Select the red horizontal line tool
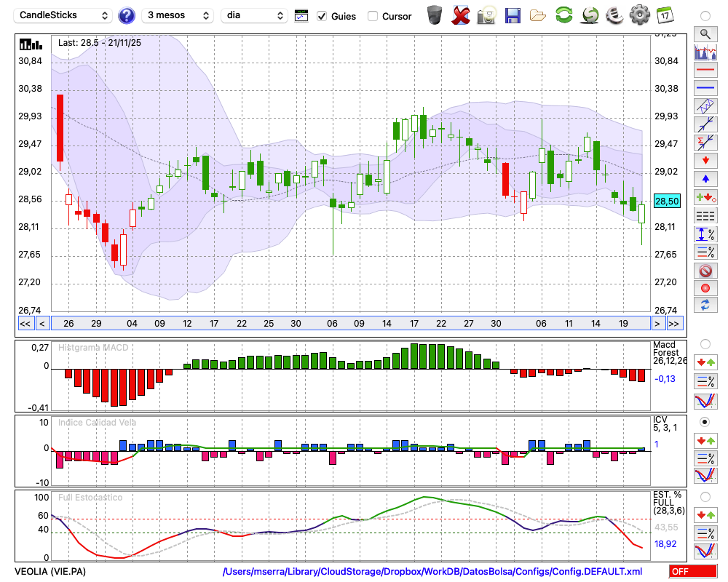Image resolution: width=728 pixels, height=582 pixels. point(705,70)
